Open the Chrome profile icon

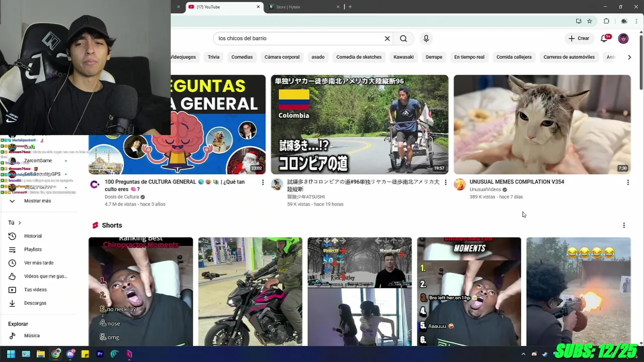point(624,21)
